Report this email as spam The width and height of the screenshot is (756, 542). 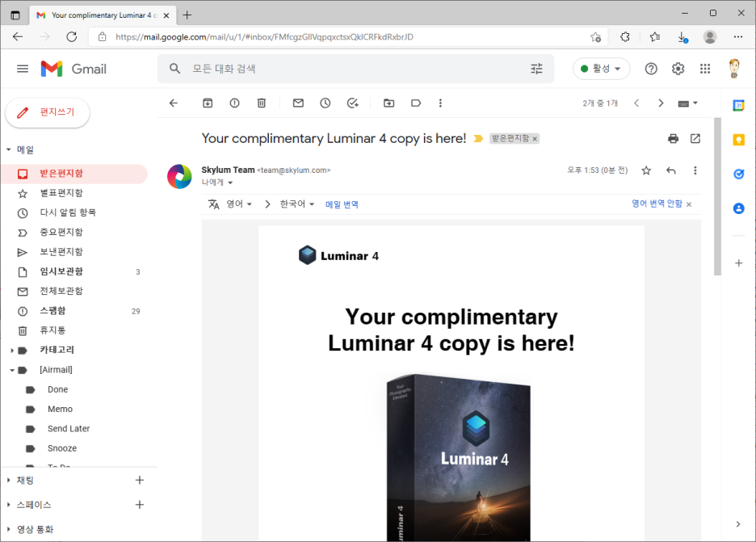click(x=234, y=103)
